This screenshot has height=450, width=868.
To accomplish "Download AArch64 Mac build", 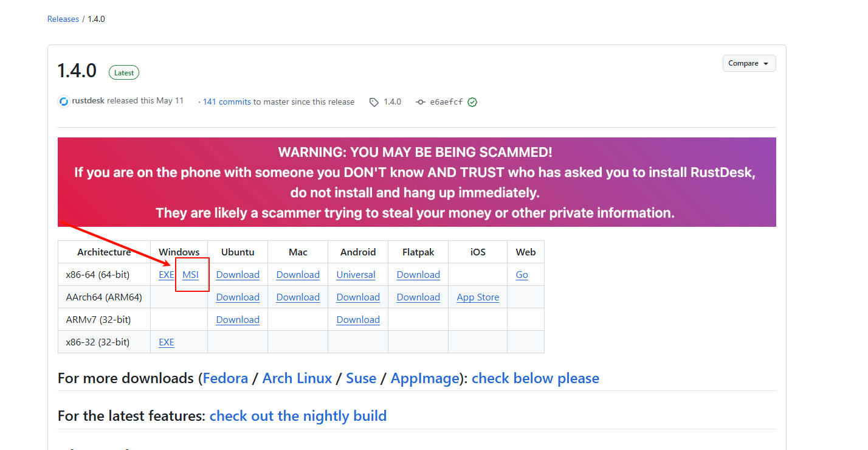I will (x=298, y=297).
